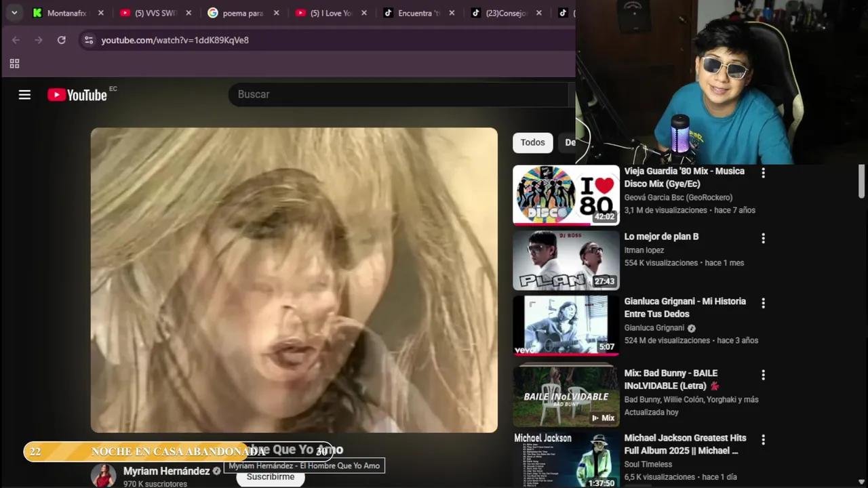Close the '(23)Consejo' TikTok tab

(x=540, y=13)
